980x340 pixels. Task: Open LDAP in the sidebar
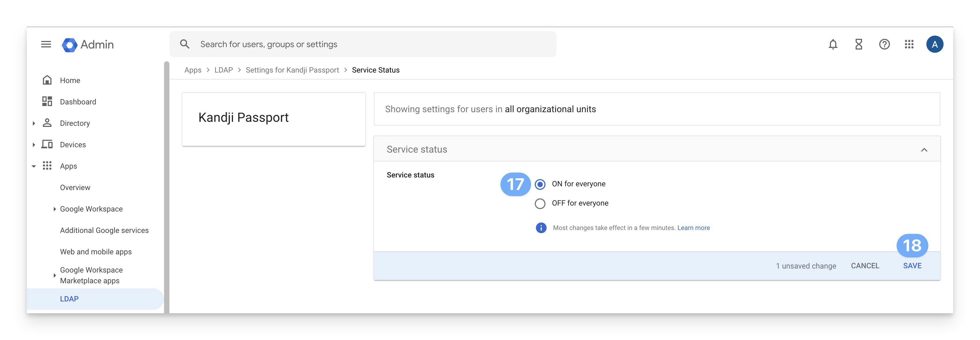[69, 299]
